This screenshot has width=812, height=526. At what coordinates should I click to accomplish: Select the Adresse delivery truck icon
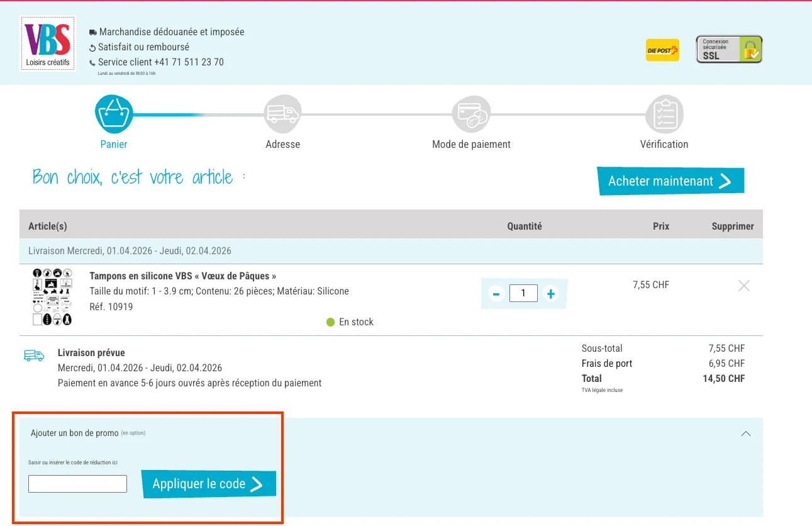[283, 114]
